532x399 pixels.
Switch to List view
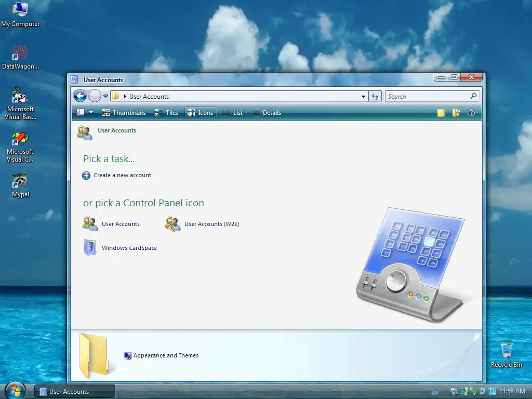232,113
